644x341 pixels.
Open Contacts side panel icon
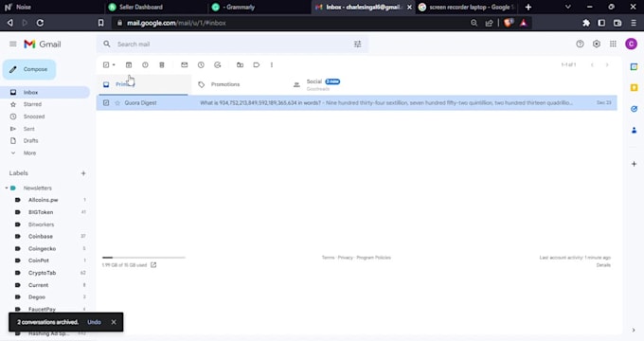tap(634, 130)
